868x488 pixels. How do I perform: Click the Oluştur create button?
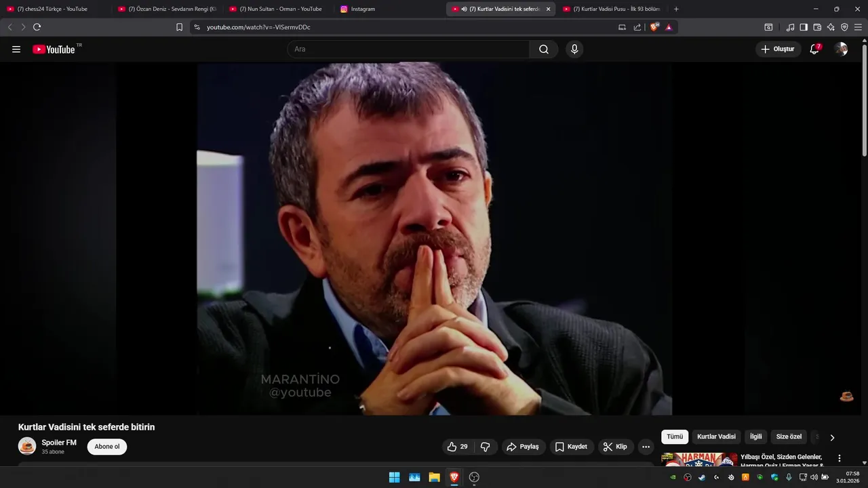pyautogui.click(x=778, y=49)
